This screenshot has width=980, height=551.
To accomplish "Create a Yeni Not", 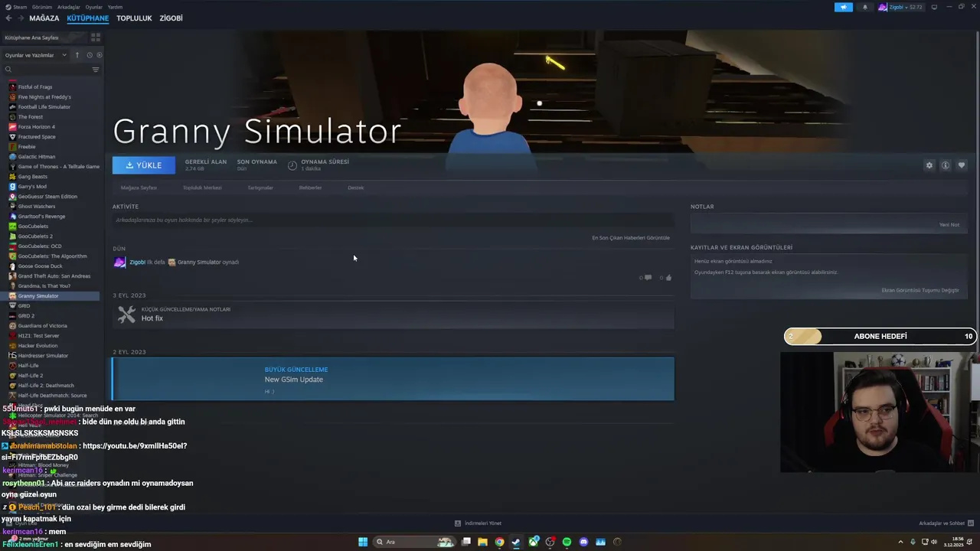I will 949,225.
